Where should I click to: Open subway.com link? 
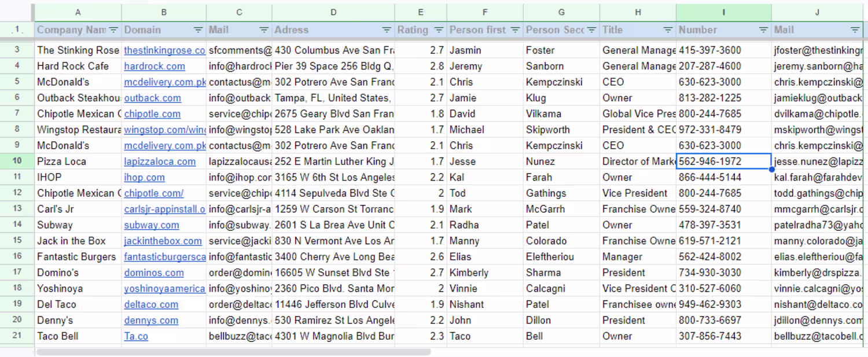click(152, 225)
